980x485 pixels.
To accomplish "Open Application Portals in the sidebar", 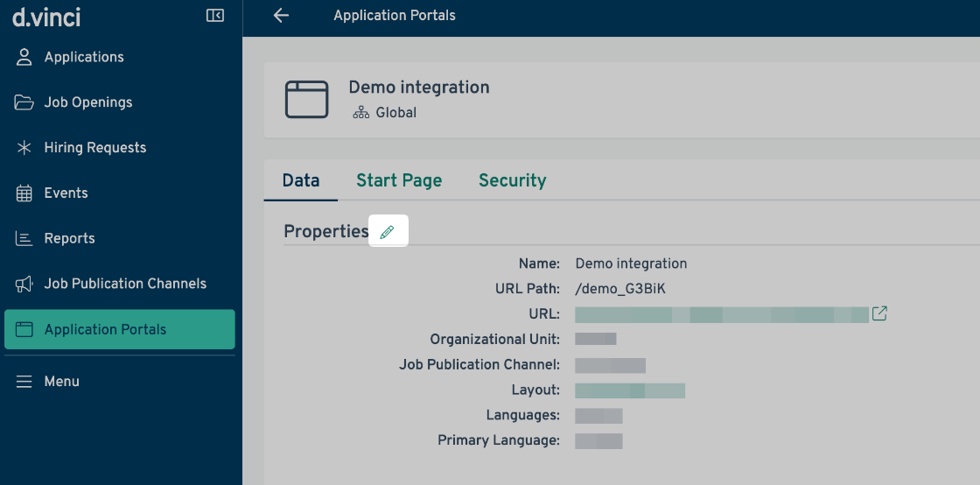I will coord(105,330).
